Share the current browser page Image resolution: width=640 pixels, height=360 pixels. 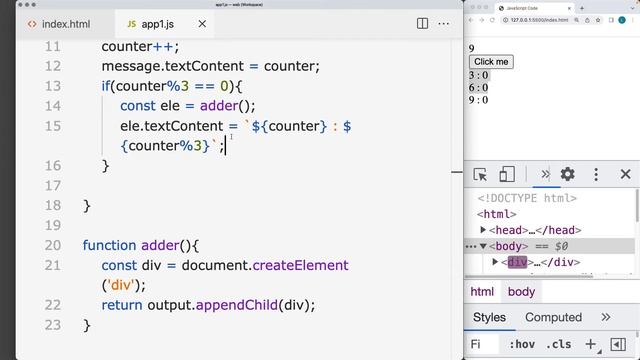(x=587, y=20)
